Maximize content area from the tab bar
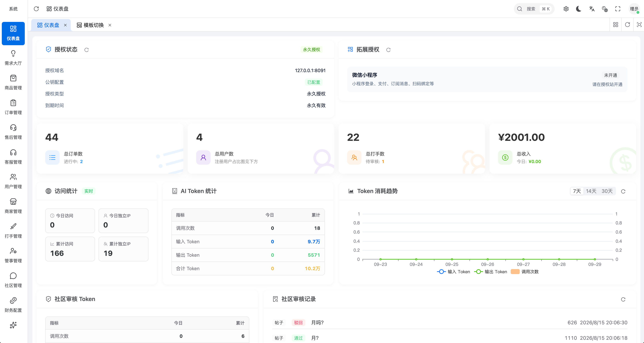The height and width of the screenshot is (343, 644). 639,24
